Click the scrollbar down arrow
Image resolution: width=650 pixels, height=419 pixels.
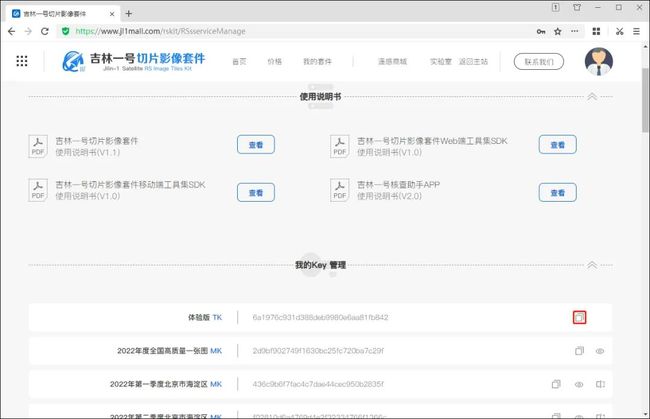pos(645,414)
